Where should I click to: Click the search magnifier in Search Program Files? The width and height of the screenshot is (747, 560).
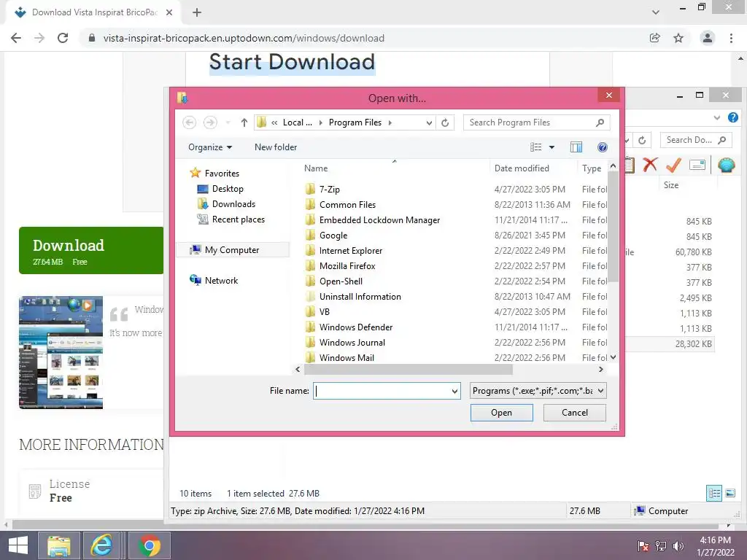(x=600, y=122)
